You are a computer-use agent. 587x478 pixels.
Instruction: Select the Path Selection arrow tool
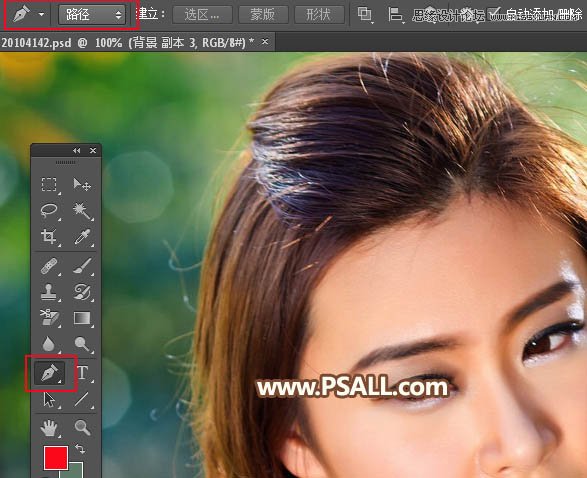coord(49,400)
